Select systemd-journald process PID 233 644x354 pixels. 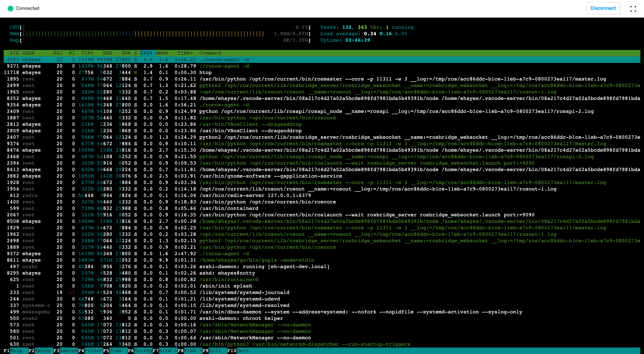pos(322,292)
